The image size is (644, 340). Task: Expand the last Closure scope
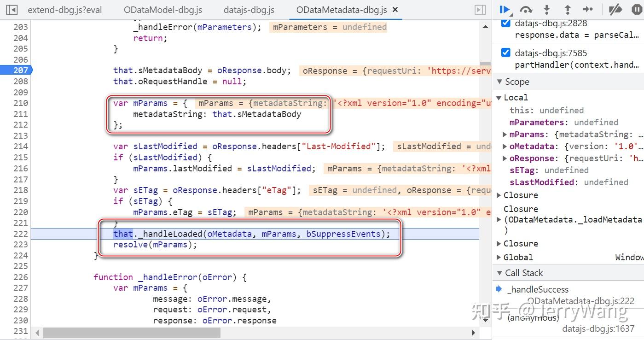499,244
